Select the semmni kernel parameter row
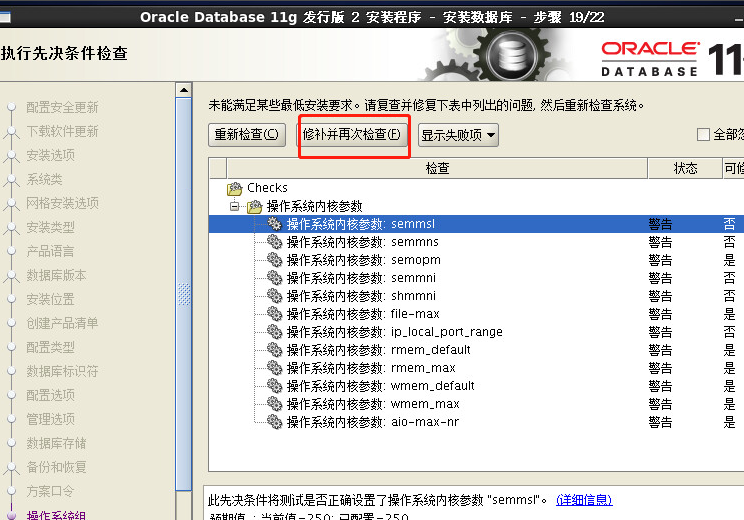This screenshot has height=520, width=744. (476, 278)
